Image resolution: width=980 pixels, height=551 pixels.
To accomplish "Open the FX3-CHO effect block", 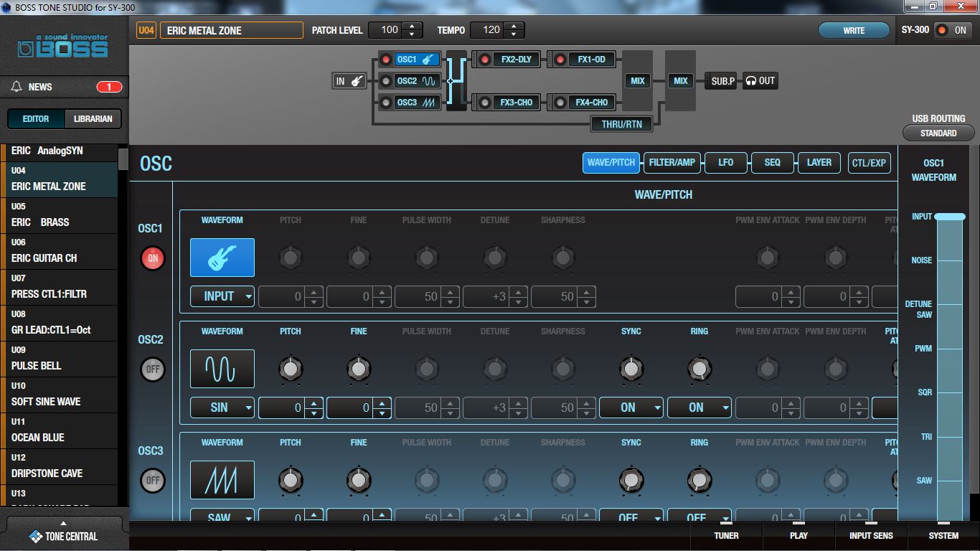I will [517, 103].
